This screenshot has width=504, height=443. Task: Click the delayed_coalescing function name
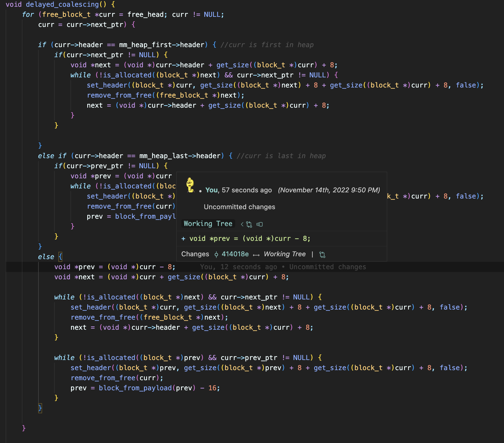click(62, 4)
